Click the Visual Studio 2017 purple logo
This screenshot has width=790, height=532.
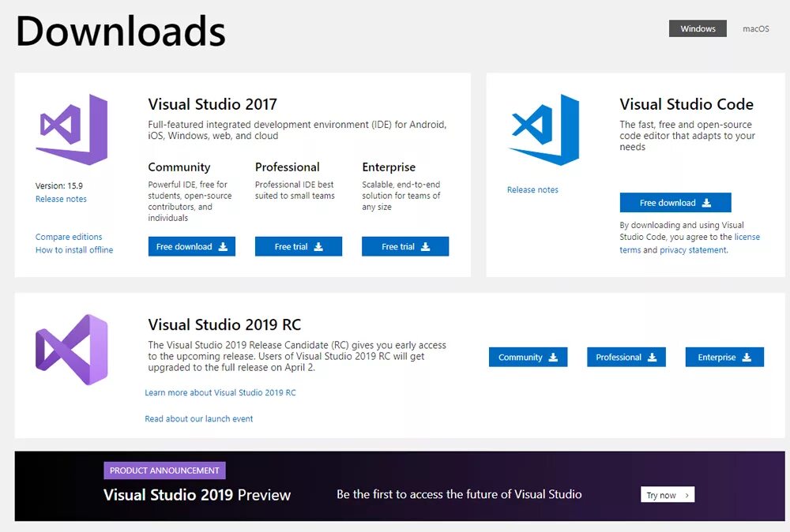72,129
